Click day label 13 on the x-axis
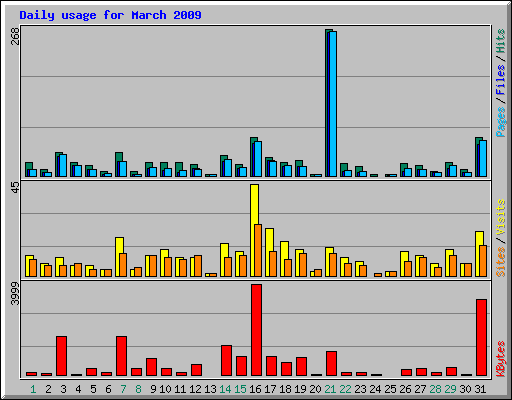The width and height of the screenshot is (512, 400). [x=210, y=389]
